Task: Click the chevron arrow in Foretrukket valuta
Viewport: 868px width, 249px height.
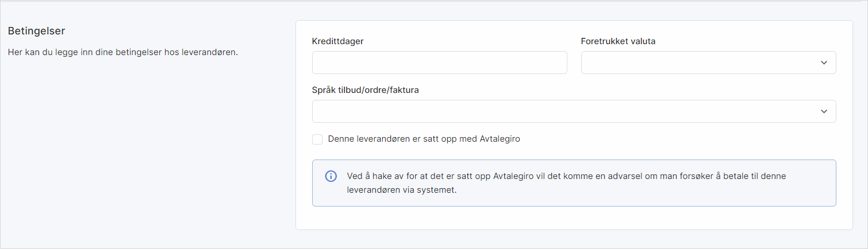Action: pyautogui.click(x=824, y=63)
